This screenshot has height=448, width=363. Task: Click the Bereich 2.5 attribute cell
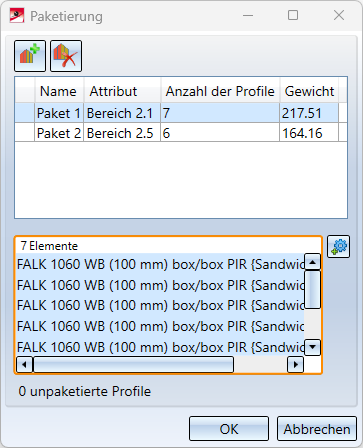[x=122, y=133]
